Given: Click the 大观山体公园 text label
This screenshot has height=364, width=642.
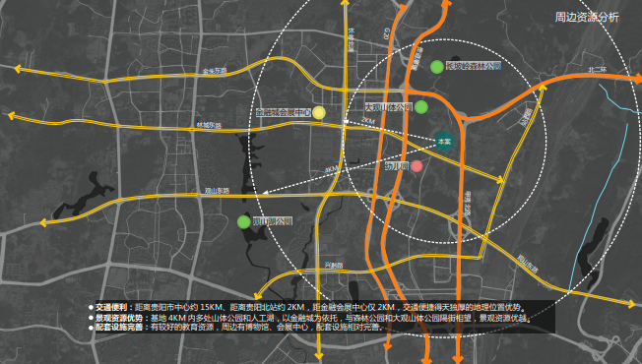Looking at the screenshot, I should coord(389,107).
